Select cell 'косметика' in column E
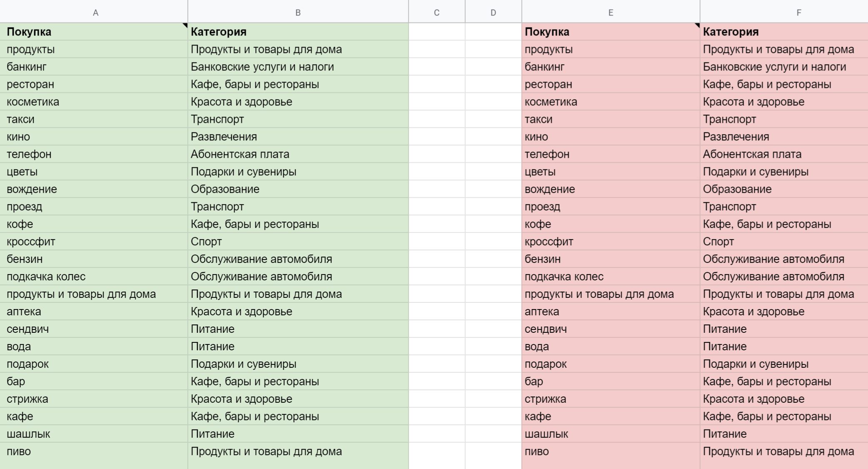The height and width of the screenshot is (469, 868). click(x=611, y=102)
